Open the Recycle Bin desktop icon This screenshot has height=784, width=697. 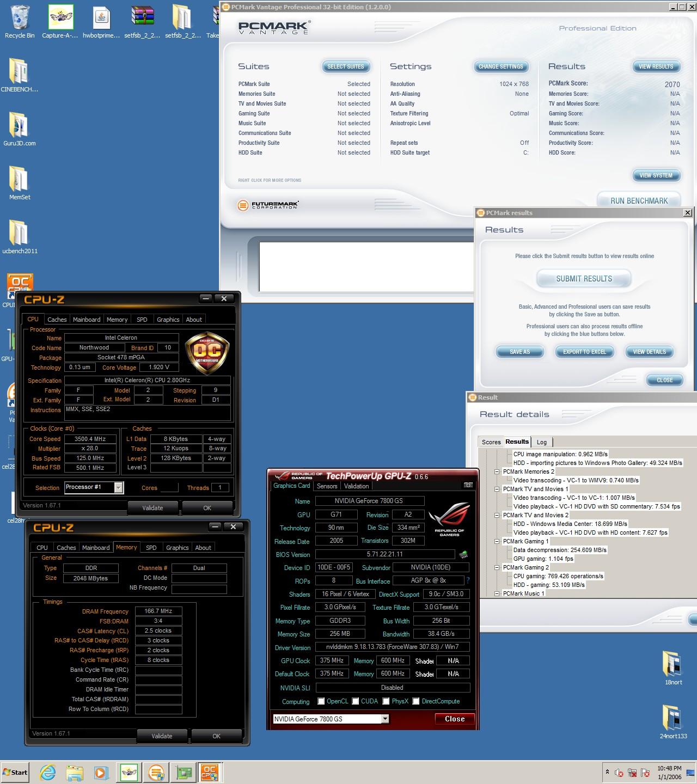tap(20, 22)
